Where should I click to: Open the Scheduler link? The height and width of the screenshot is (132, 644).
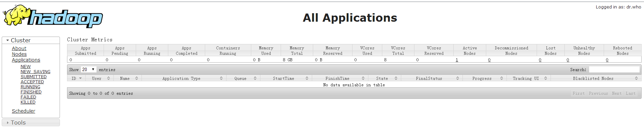pos(23,111)
